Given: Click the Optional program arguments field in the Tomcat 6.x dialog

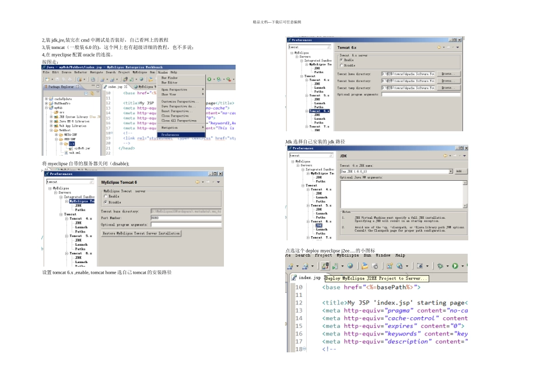Looking at the screenshot, I should tap(421, 94).
